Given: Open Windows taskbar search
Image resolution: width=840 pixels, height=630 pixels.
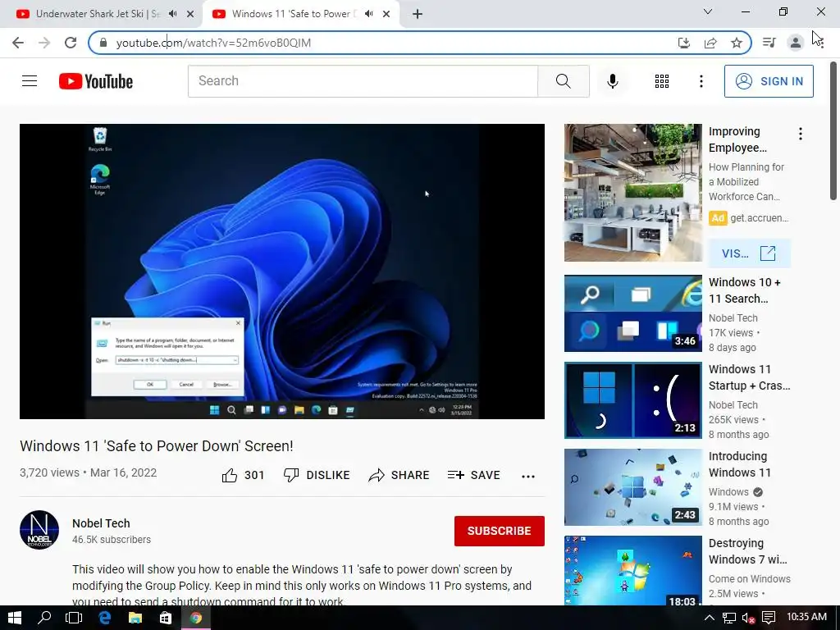Looking at the screenshot, I should 44,618.
